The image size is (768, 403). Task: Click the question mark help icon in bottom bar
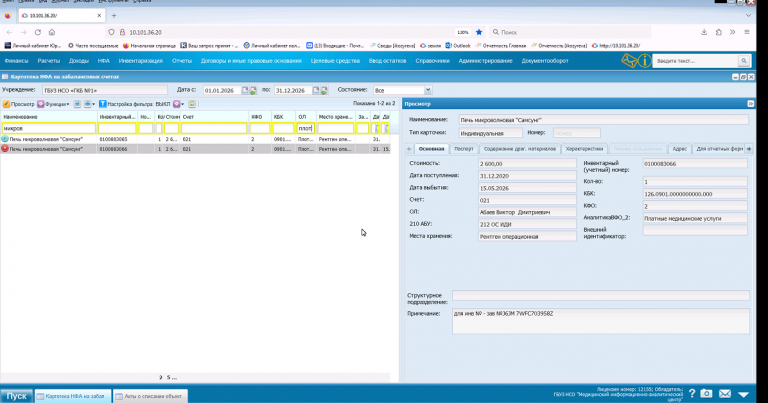click(692, 393)
